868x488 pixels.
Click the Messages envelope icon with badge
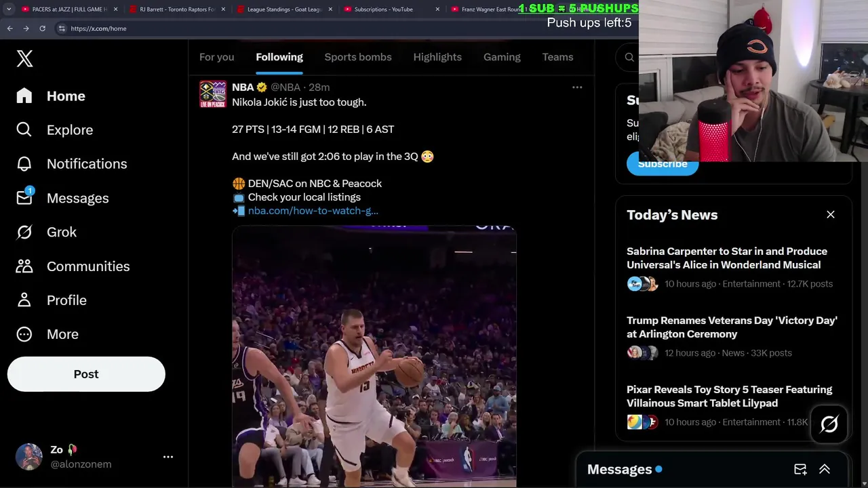point(25,197)
